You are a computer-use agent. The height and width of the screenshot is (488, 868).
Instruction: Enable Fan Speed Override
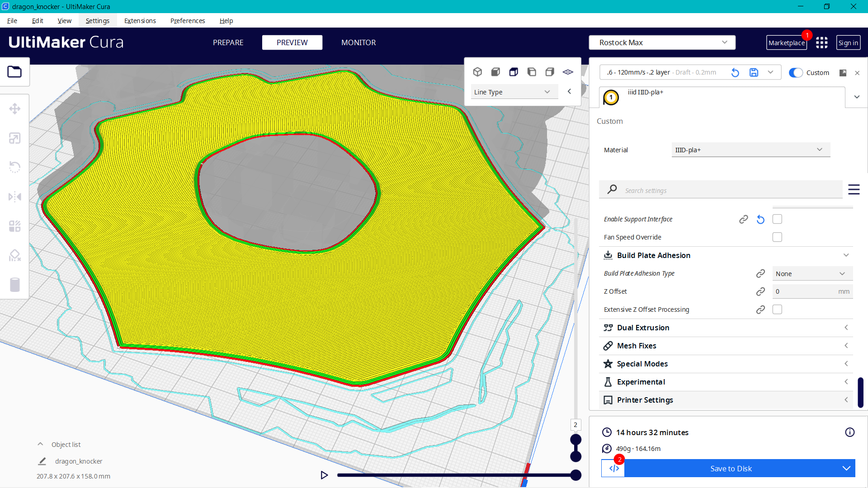coord(777,237)
